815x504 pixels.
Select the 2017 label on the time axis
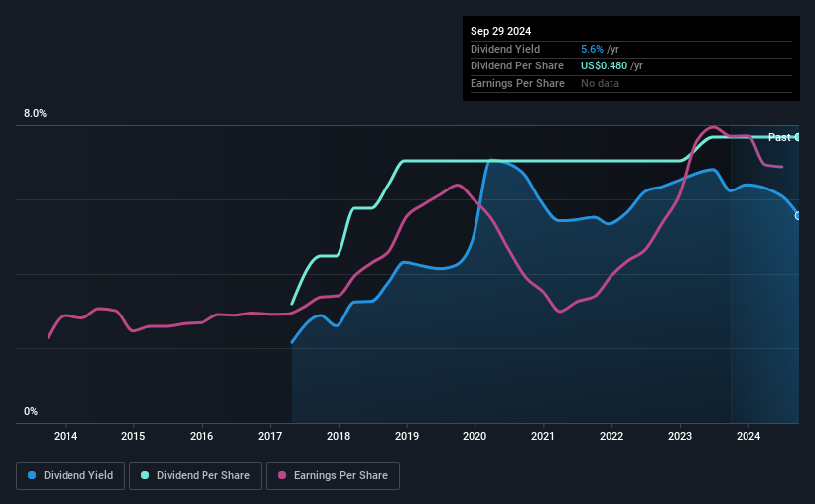(x=270, y=436)
